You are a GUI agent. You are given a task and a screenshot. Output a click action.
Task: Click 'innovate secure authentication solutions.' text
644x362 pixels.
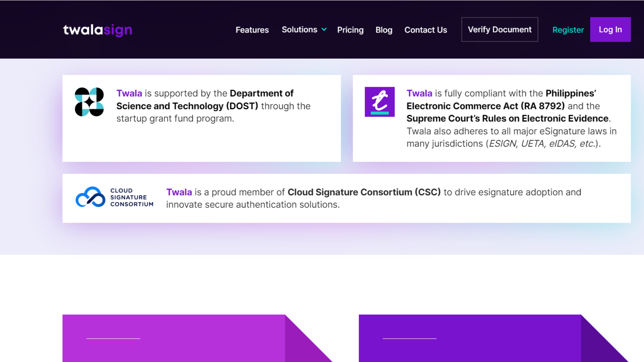253,204
